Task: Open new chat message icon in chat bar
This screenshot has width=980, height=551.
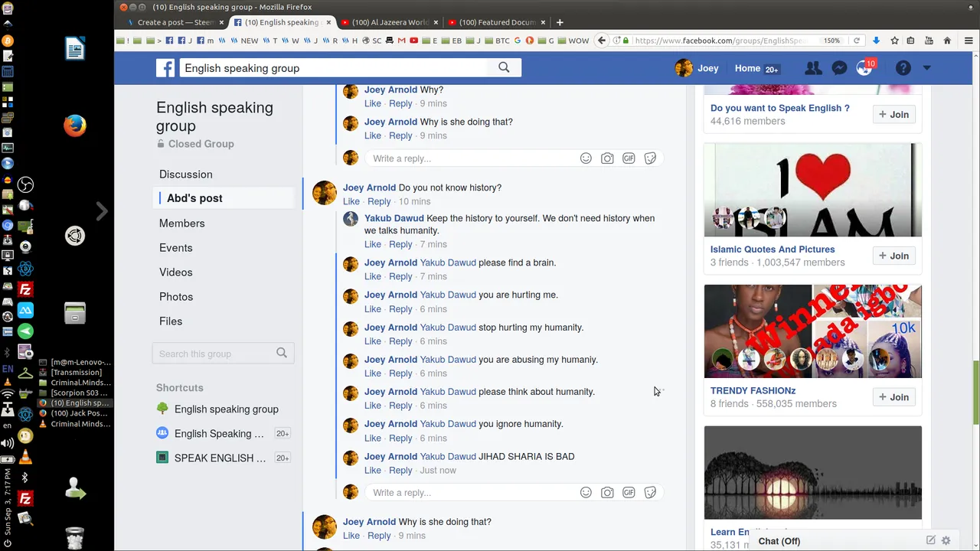Action: tap(930, 540)
